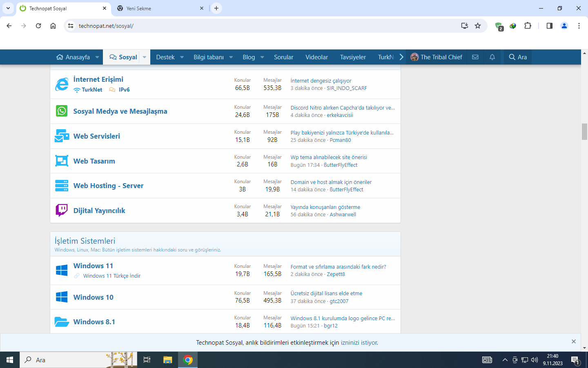
Task: Open File Explorer from the taskbar
Action: click(167, 360)
